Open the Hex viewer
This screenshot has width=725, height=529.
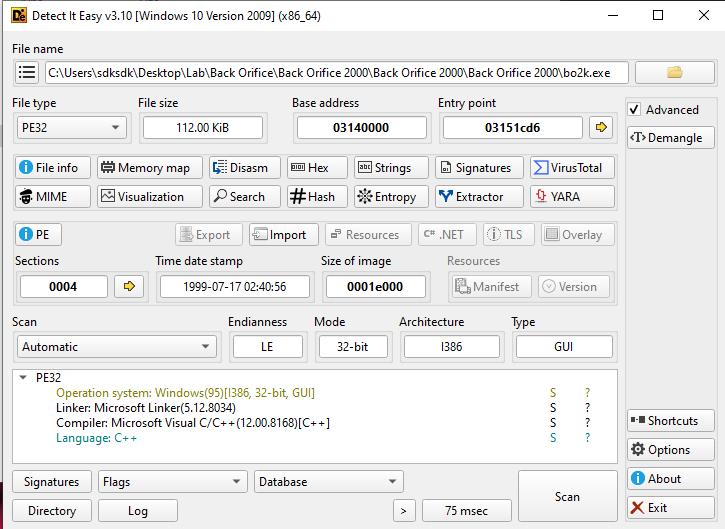[x=316, y=168]
